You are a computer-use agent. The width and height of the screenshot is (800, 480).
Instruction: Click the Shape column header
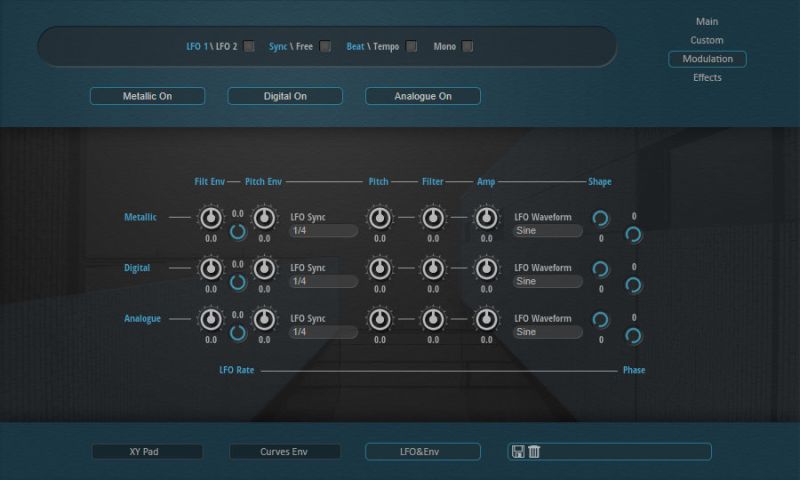tap(599, 182)
